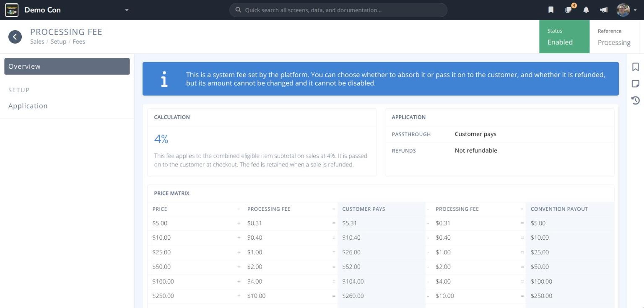The height and width of the screenshot is (308, 644).
Task: Open the Fees breadcrumb link
Action: pyautogui.click(x=79, y=41)
